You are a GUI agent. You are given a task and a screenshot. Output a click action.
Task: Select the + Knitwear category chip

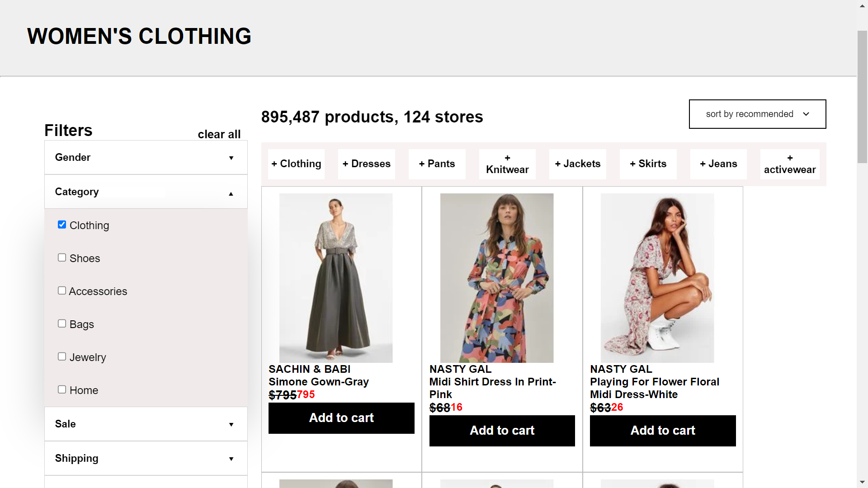tap(507, 164)
